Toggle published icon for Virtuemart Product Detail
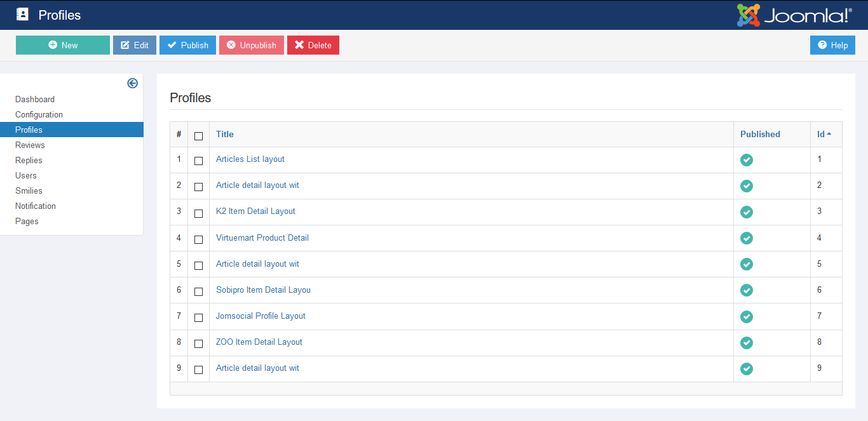868x421 pixels. click(x=747, y=238)
